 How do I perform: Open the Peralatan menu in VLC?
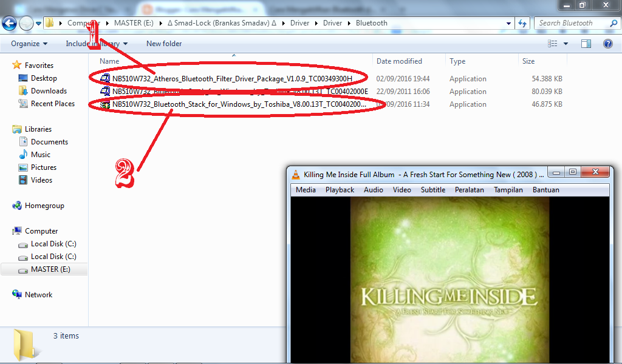[470, 190]
